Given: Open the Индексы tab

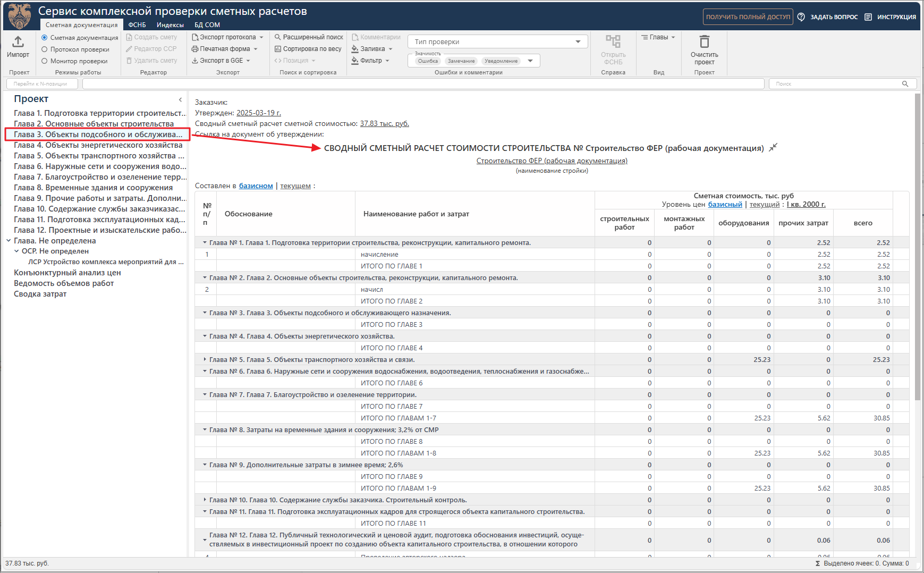Looking at the screenshot, I should click(x=170, y=25).
